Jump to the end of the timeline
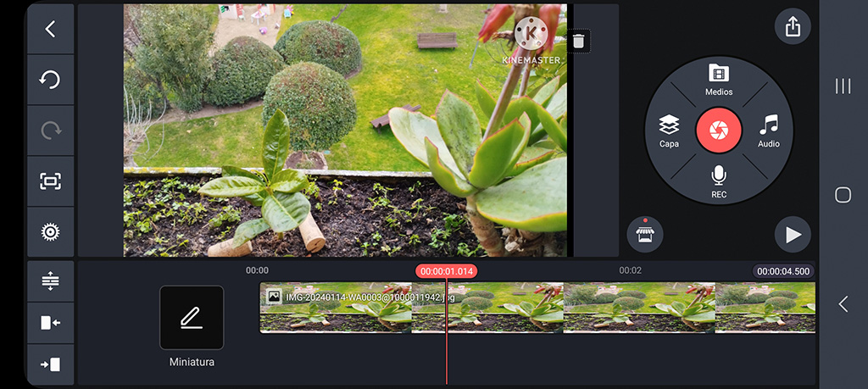Viewport: 868px width, 389px height. coord(50,364)
